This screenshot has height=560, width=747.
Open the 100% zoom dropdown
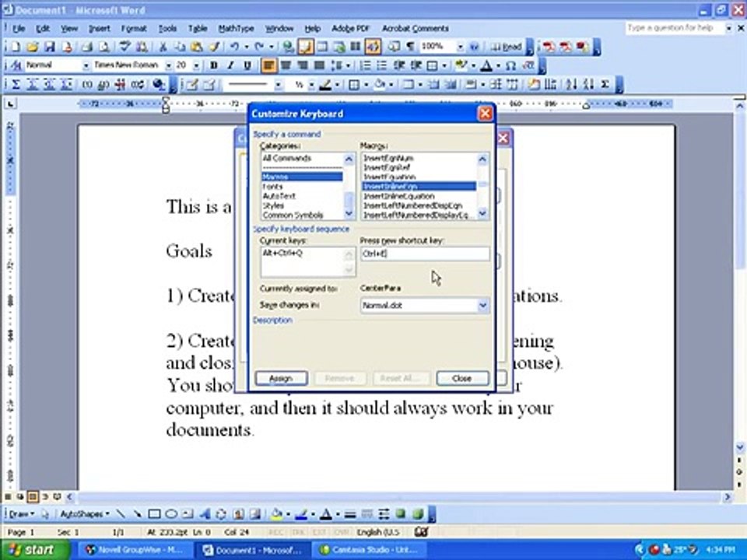coord(460,47)
